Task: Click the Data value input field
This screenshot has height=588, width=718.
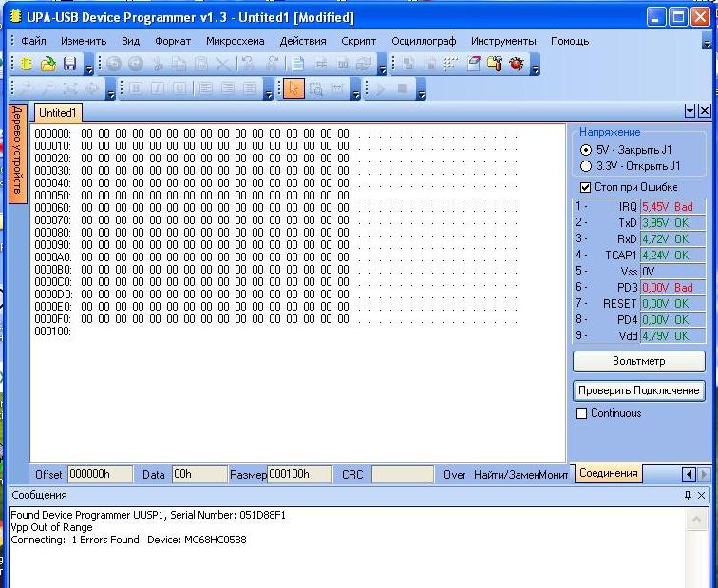Action: pos(199,474)
